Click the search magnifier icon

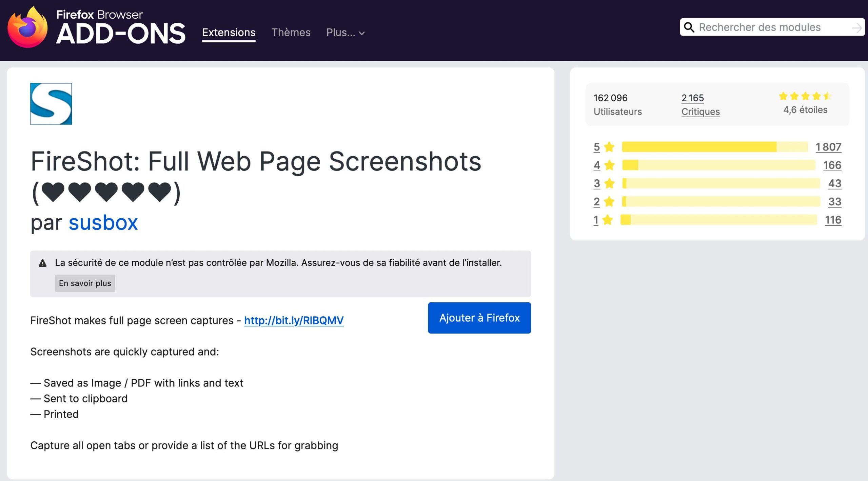click(x=689, y=27)
